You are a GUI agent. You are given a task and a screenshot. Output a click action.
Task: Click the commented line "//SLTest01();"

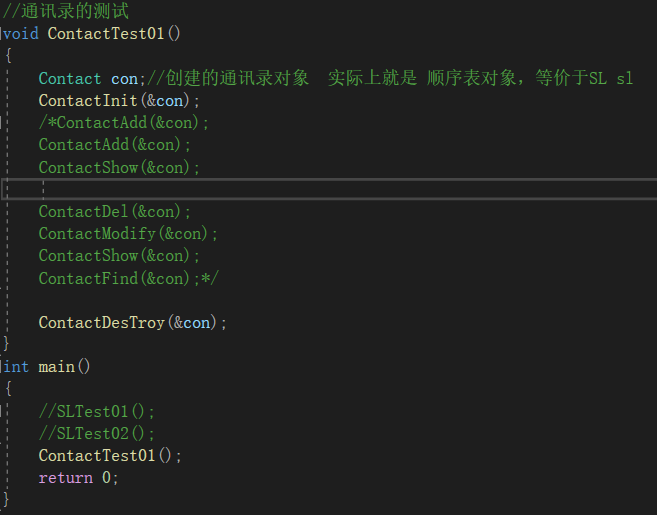[x=97, y=411]
